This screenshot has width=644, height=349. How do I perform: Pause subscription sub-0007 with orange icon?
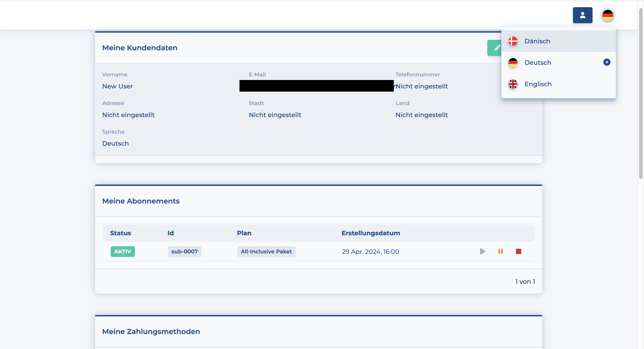(500, 251)
